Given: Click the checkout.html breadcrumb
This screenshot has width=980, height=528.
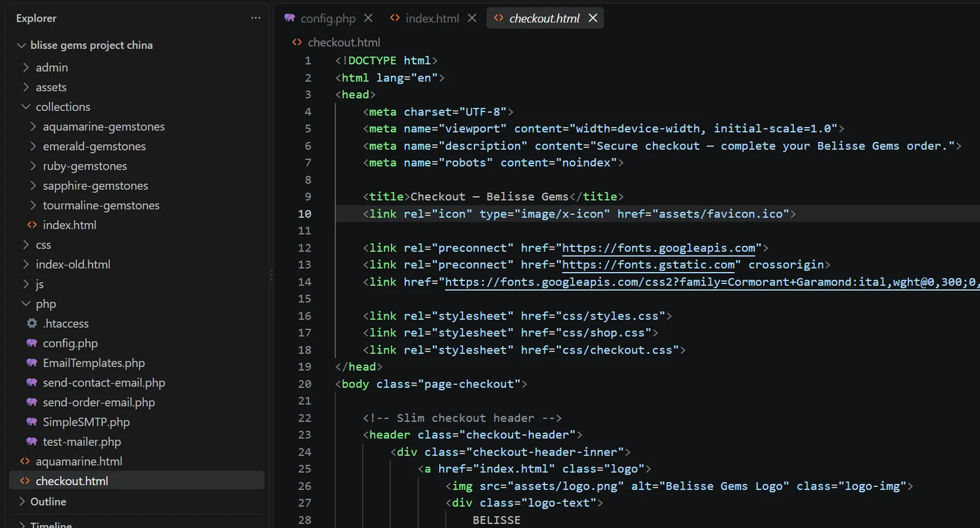Looking at the screenshot, I should click(x=344, y=42).
